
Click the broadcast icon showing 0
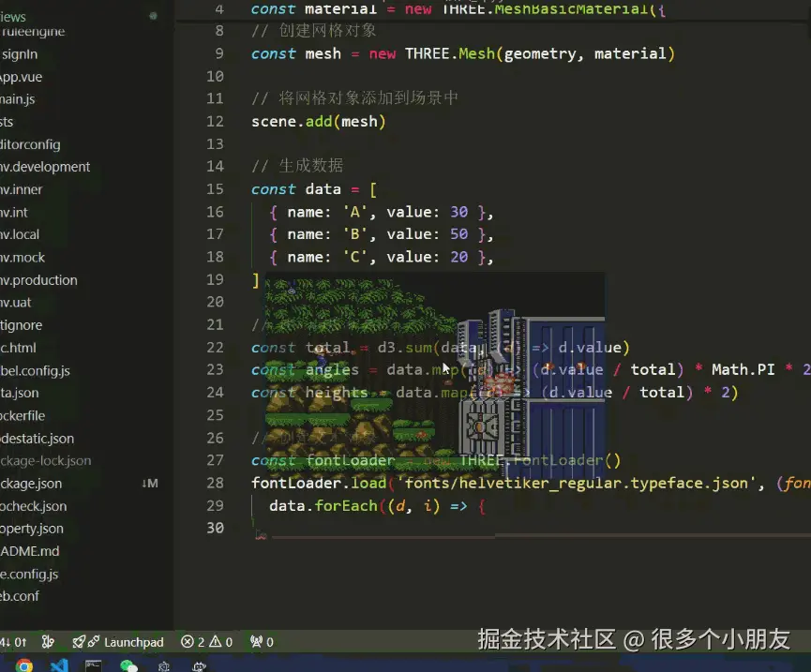click(259, 642)
